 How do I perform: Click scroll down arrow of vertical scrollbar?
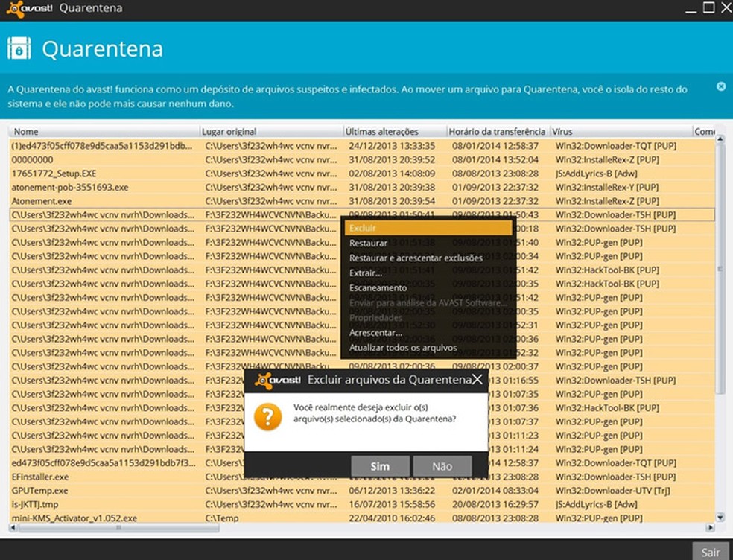point(720,517)
